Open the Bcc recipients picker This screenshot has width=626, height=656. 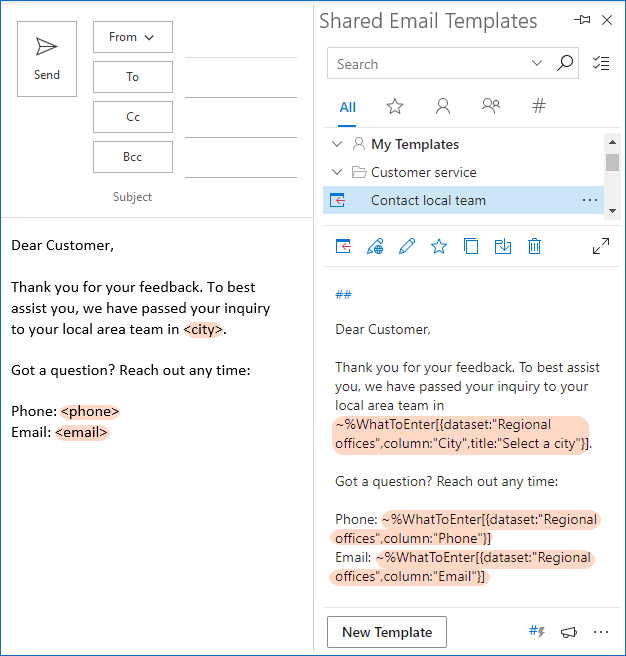[133, 157]
